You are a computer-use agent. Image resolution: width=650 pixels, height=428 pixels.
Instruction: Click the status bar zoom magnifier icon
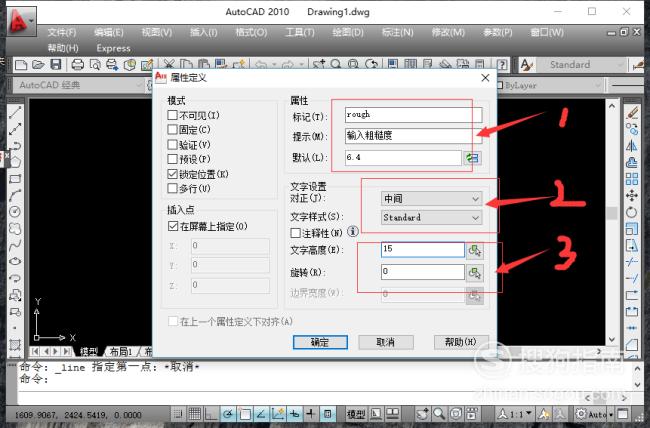coord(439,413)
